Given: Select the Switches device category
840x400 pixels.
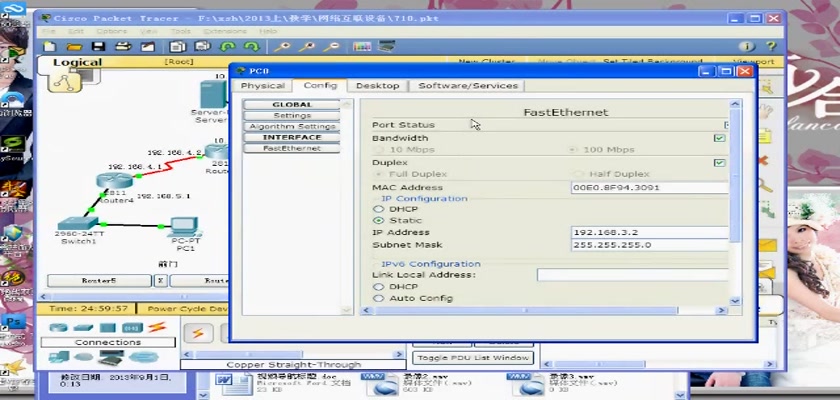Looking at the screenshot, I should [83, 327].
